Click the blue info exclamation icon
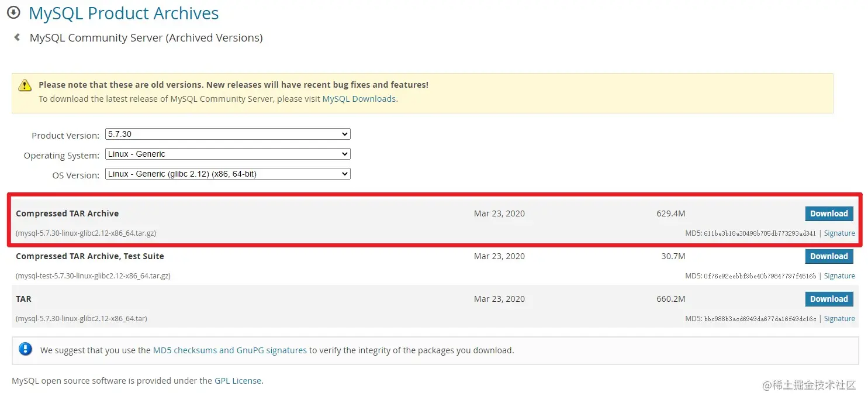Viewport: 868px width, 403px height. point(25,349)
